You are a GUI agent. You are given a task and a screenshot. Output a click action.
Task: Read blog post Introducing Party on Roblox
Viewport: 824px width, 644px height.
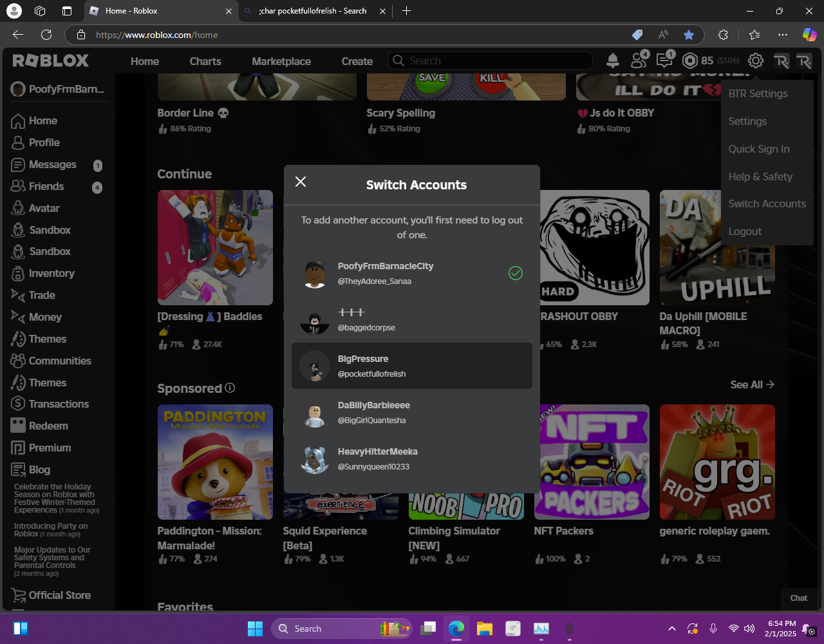[x=51, y=530]
